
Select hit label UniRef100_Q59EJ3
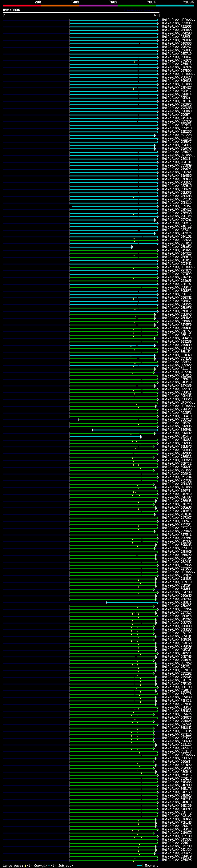177,779
